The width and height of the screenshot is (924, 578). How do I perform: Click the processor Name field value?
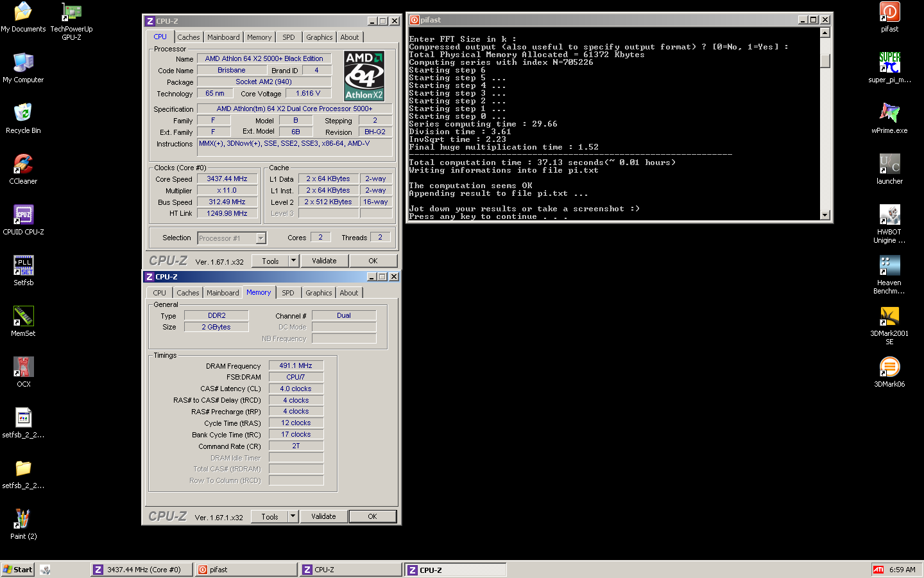264,58
